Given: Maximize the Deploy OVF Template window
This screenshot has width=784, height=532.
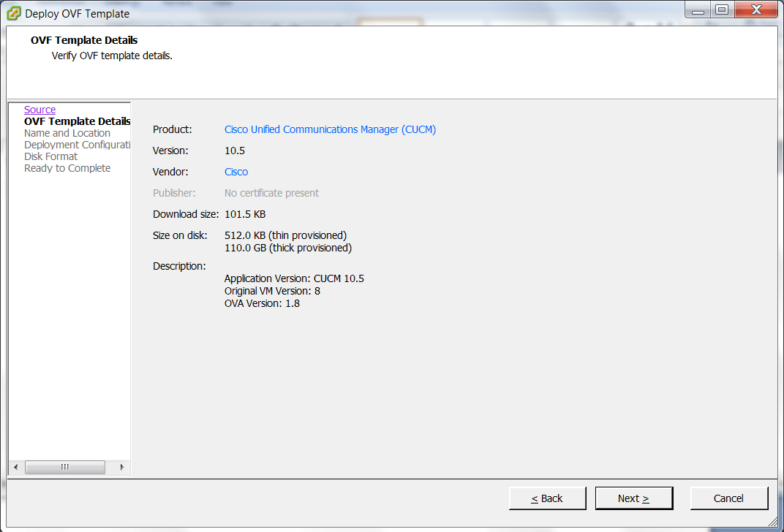Looking at the screenshot, I should coord(722,10).
